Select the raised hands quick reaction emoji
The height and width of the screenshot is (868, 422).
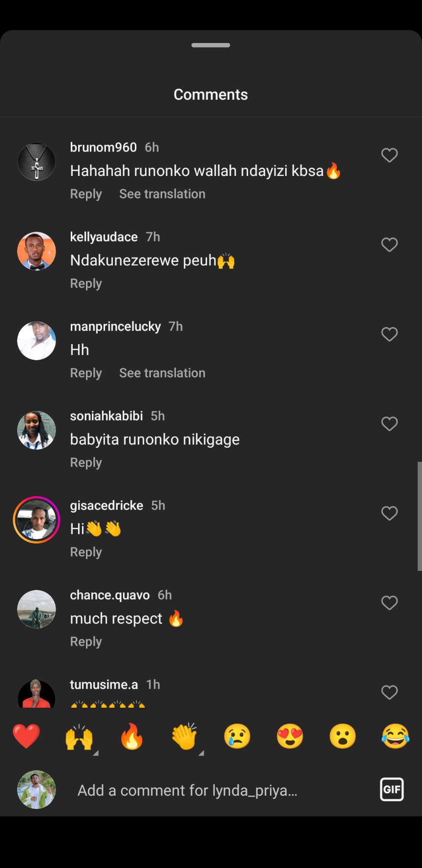coord(79,737)
